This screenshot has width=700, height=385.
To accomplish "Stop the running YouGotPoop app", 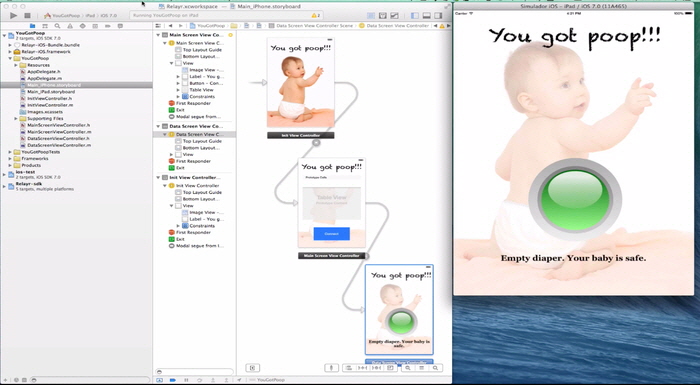I will coord(27,16).
